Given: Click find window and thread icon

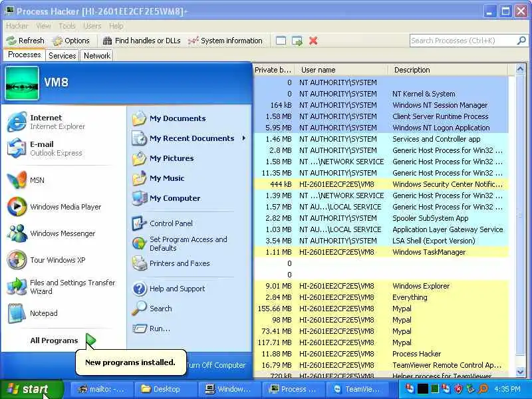Looking at the screenshot, I should click(297, 41).
